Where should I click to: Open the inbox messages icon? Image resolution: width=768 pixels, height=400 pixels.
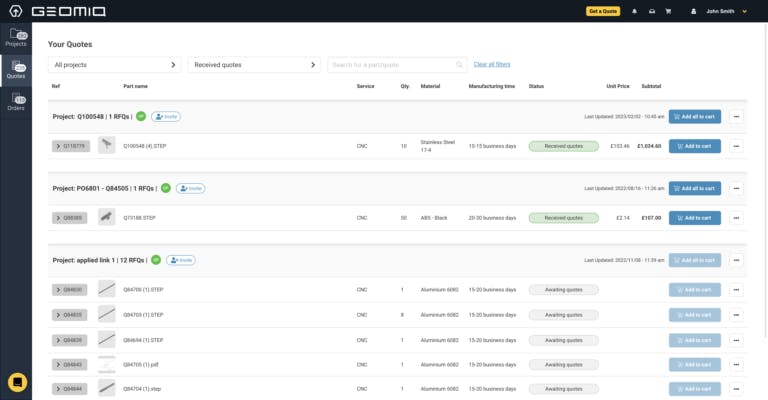652,12
